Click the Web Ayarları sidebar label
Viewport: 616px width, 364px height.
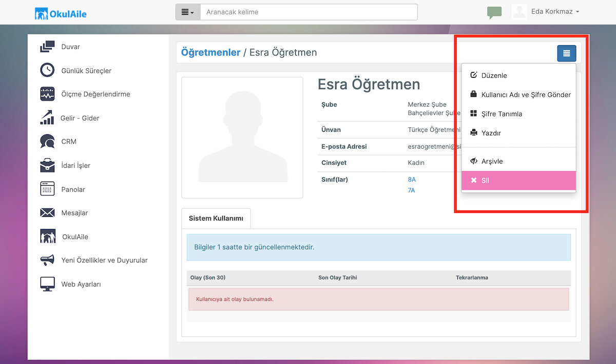click(81, 284)
